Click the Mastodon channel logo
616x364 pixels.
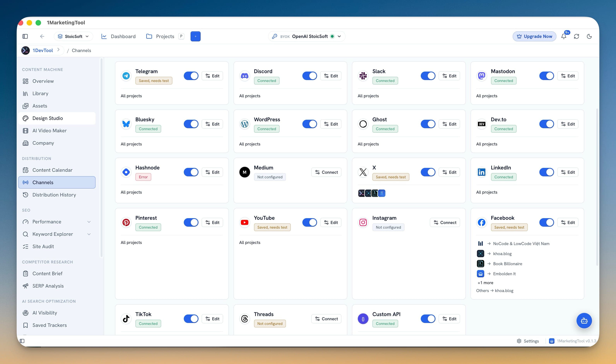pyautogui.click(x=482, y=76)
